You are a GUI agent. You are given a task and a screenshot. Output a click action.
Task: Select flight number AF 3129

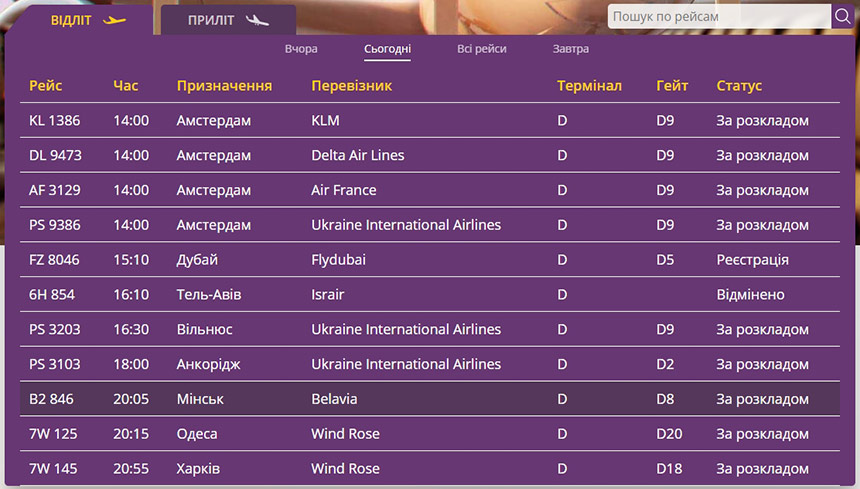[x=54, y=190]
